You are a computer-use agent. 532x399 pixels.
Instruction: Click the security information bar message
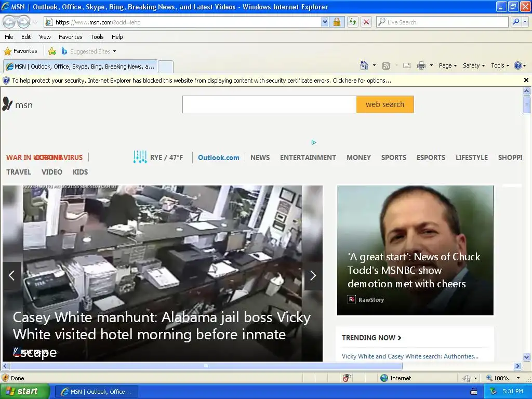tap(202, 81)
